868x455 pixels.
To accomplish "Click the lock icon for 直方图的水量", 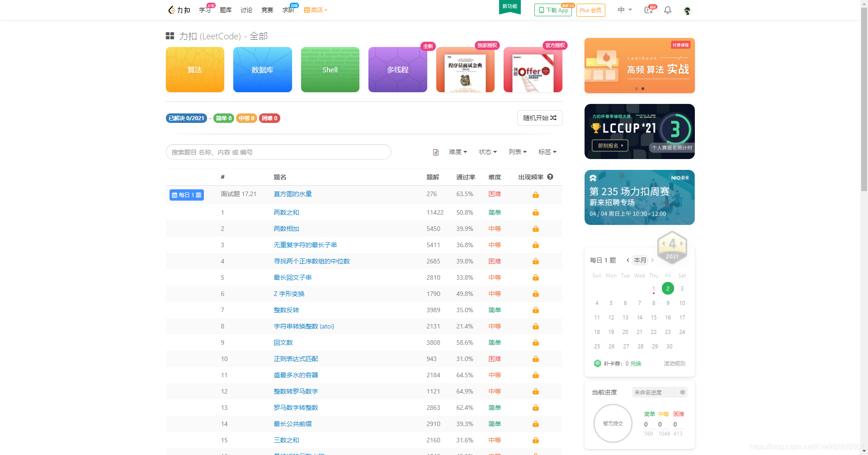I will click(536, 195).
